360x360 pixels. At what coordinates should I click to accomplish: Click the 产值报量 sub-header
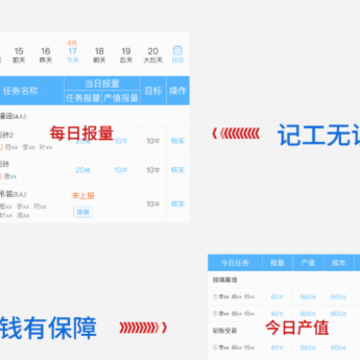pyautogui.click(x=121, y=98)
